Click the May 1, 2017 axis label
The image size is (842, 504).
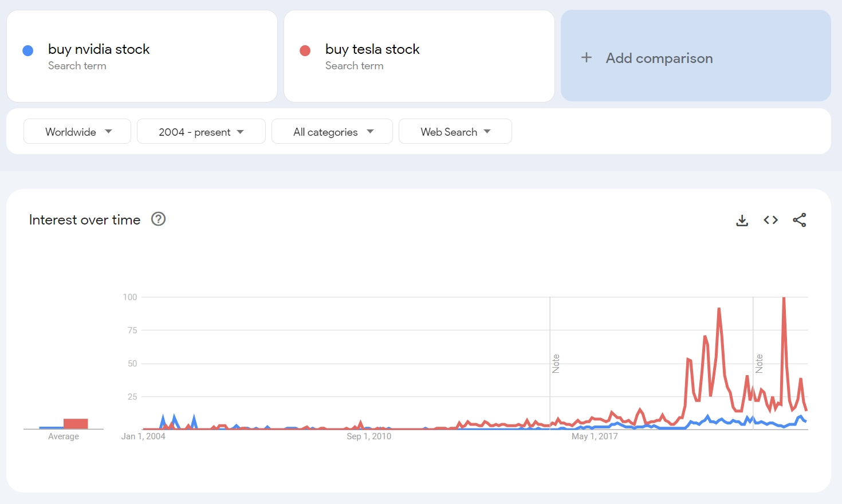(x=595, y=436)
